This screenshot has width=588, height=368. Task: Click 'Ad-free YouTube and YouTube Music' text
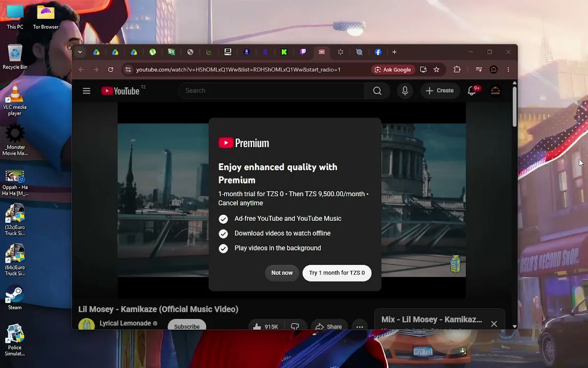pos(288,219)
